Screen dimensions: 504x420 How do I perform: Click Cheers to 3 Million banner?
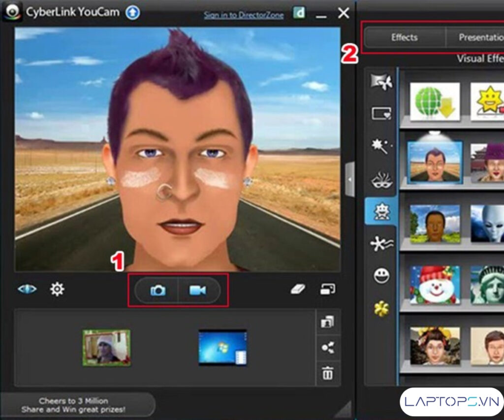[74, 405]
